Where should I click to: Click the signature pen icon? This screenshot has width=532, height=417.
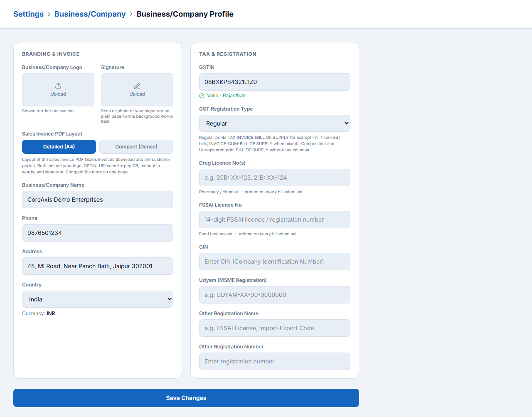[x=137, y=86]
